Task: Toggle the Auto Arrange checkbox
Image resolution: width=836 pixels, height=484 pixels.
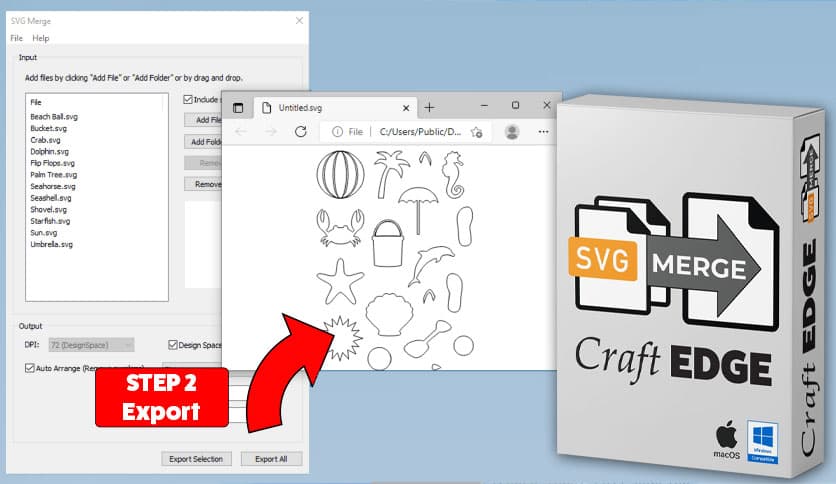Action: coord(30,368)
